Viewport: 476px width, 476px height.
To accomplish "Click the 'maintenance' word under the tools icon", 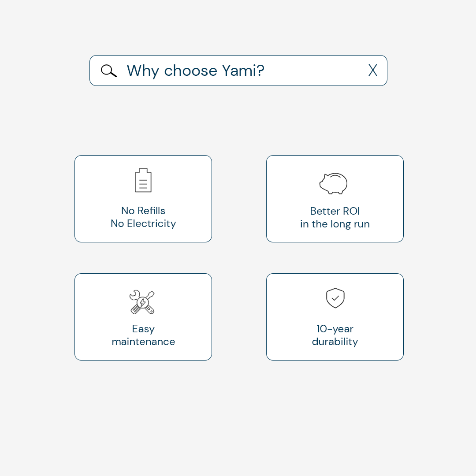I will pos(143,342).
